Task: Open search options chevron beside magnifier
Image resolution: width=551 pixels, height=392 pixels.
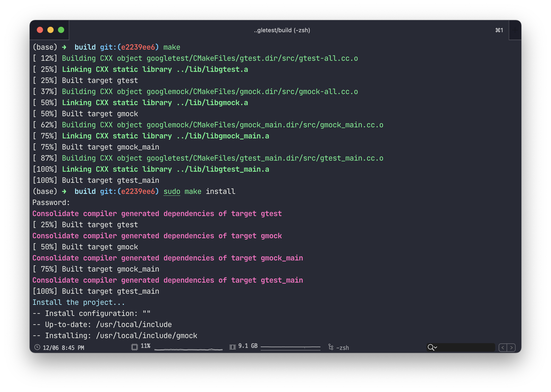Action: pyautogui.click(x=435, y=347)
